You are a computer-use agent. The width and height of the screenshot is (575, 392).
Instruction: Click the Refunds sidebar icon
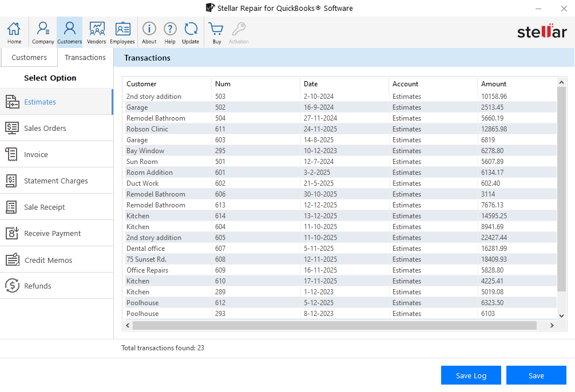click(12, 285)
